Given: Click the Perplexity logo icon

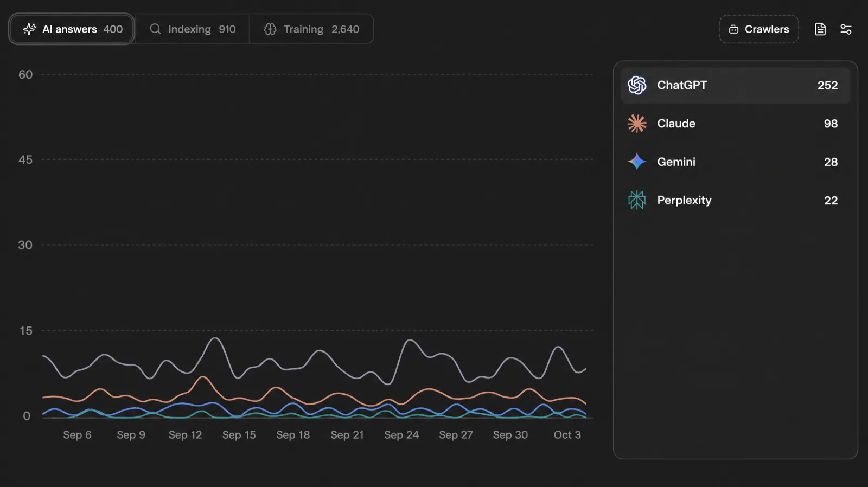Looking at the screenshot, I should 637,200.
